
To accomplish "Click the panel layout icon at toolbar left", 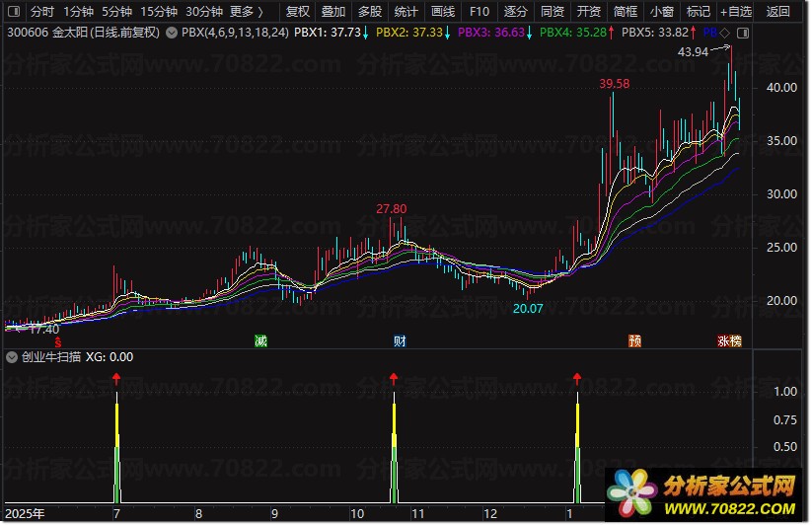I will 14,11.
